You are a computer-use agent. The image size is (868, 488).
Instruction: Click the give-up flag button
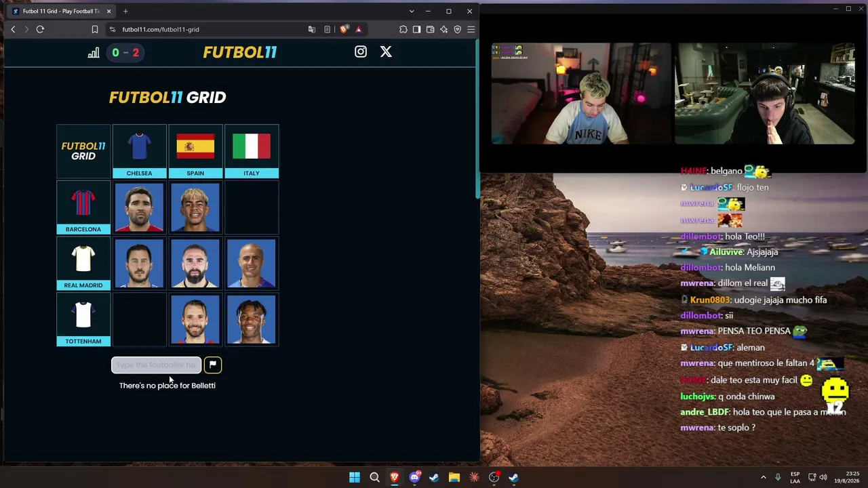[213, 365]
